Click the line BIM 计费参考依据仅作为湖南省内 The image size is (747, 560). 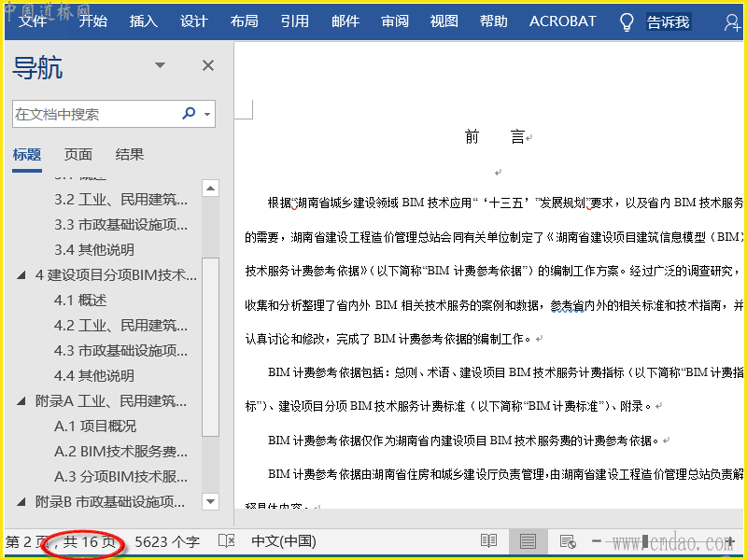pos(463,441)
